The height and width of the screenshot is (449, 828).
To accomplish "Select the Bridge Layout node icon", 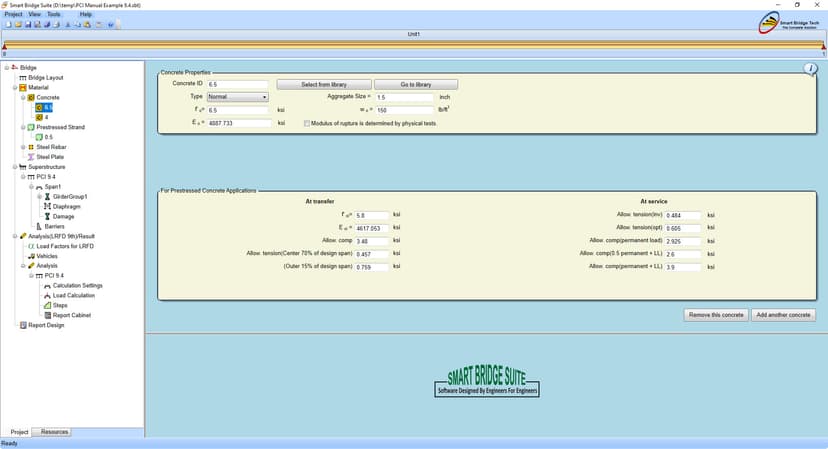I will click(23, 78).
